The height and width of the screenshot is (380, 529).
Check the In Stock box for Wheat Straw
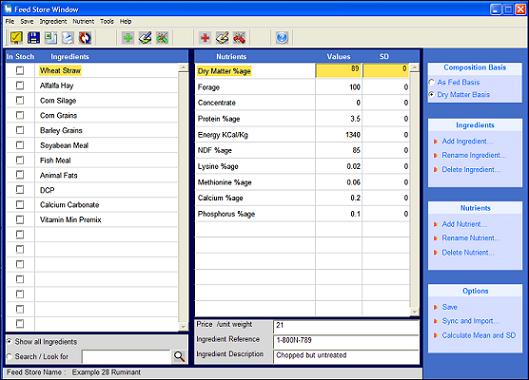point(20,70)
